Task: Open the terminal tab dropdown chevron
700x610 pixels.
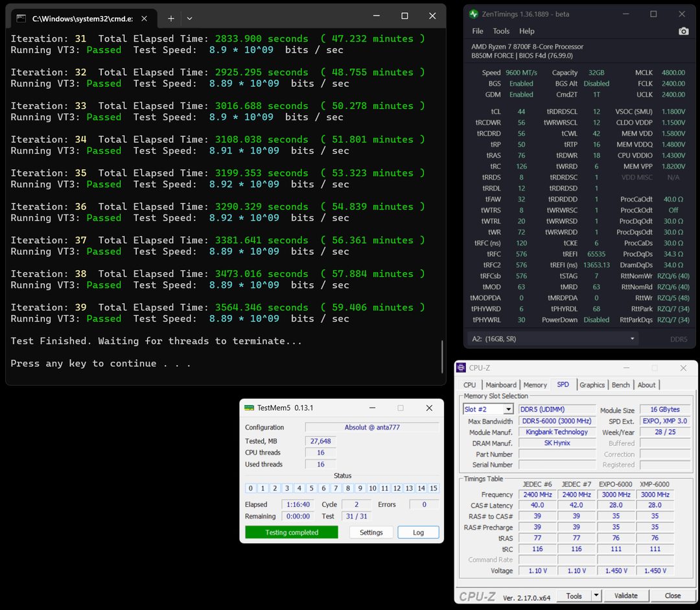Action: 189,19
